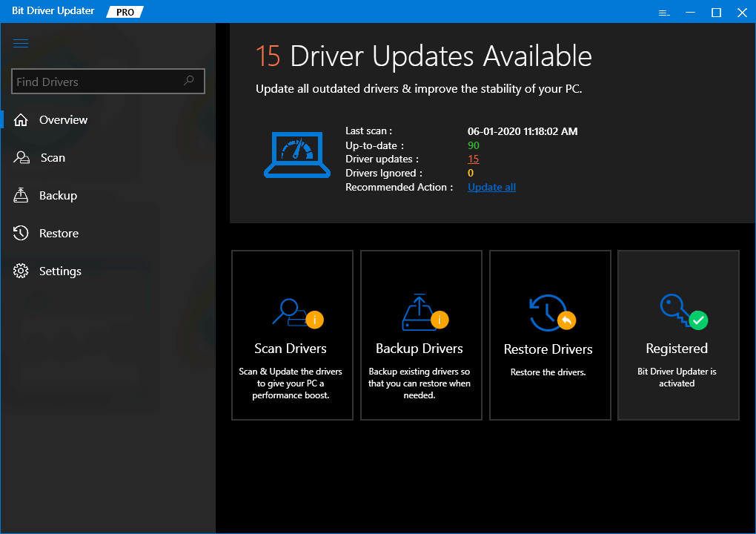Collapse the sidebar with the hamburger icon
The image size is (756, 534).
pyautogui.click(x=21, y=43)
